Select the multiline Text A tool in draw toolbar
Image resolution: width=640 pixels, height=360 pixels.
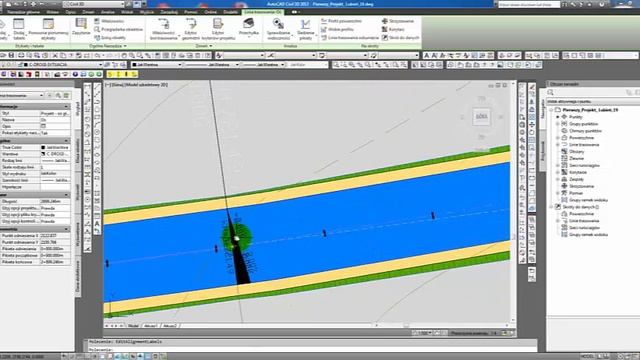click(x=97, y=224)
